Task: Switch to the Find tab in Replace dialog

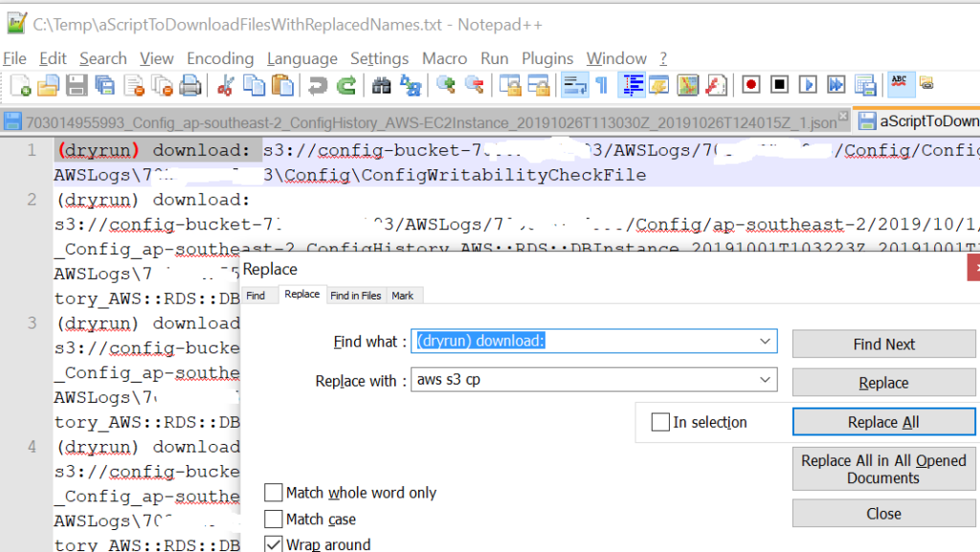Action: pyautogui.click(x=256, y=296)
